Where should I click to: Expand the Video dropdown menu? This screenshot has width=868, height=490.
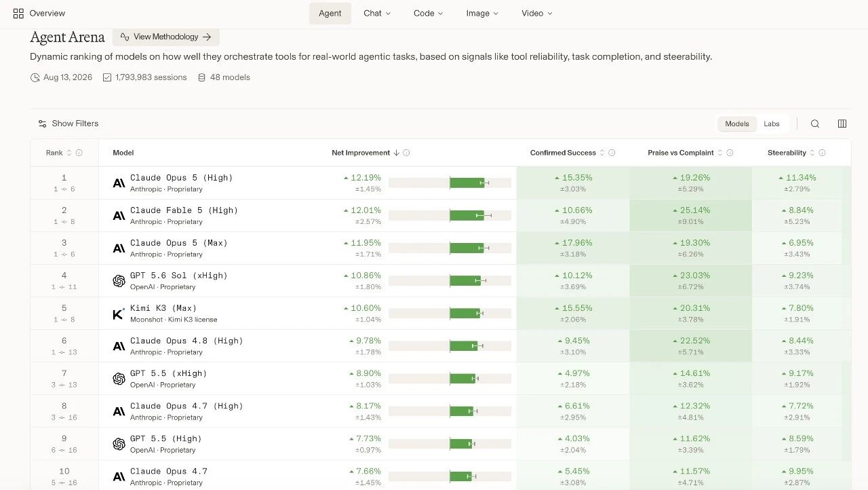click(x=537, y=14)
